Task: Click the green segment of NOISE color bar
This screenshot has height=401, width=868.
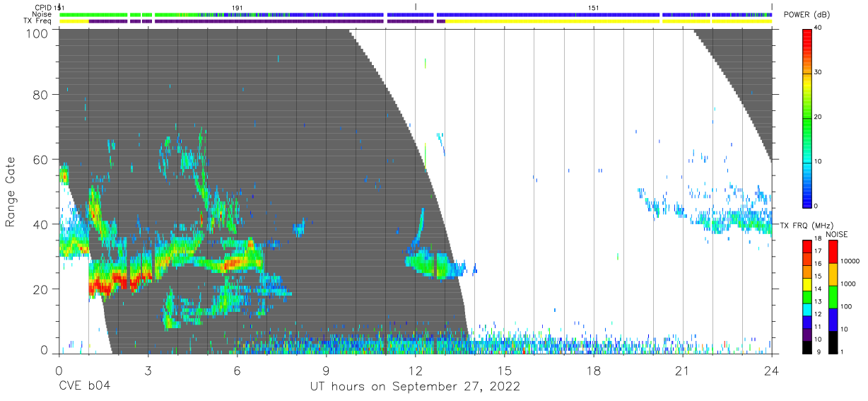Action: [833, 296]
